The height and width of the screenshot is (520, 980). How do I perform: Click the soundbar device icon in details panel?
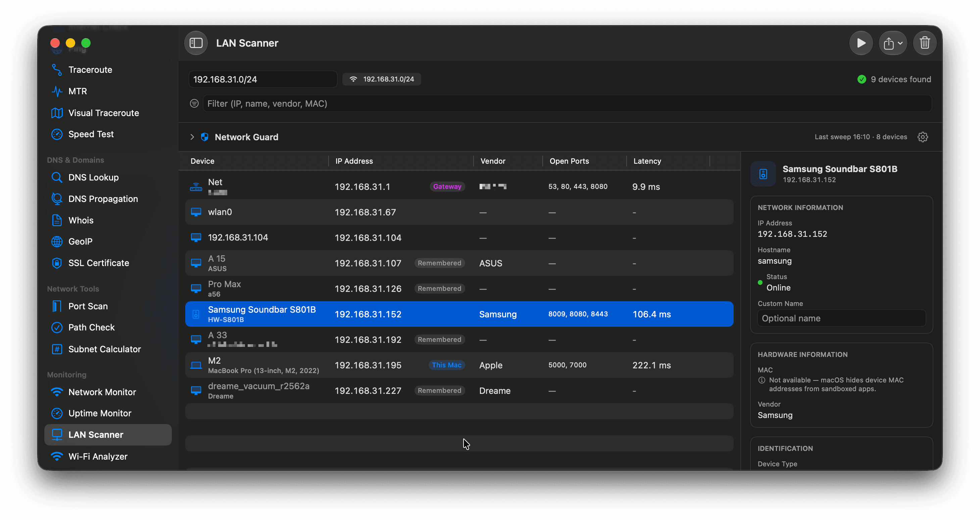click(x=763, y=174)
